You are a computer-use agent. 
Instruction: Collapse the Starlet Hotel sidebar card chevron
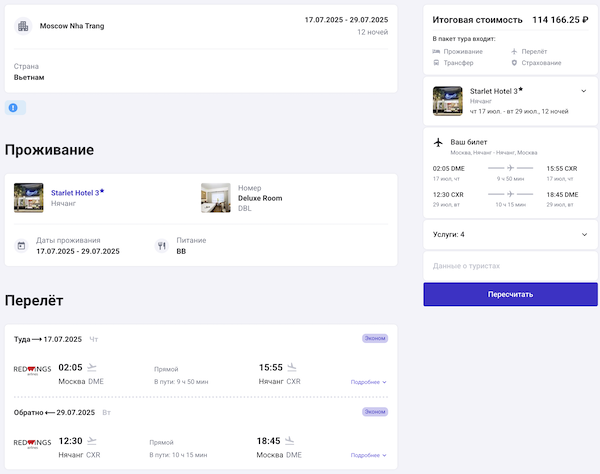click(583, 91)
